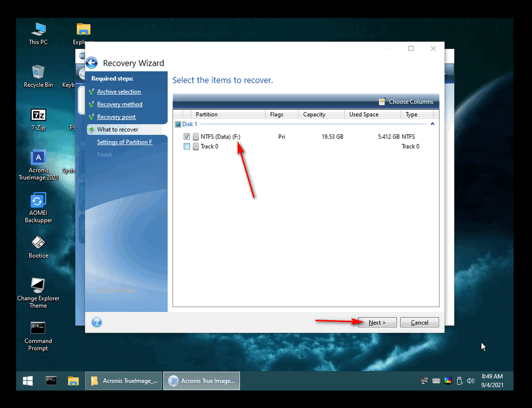Click the Choose Columns icon
This screenshot has height=408, width=532.
[x=382, y=101]
